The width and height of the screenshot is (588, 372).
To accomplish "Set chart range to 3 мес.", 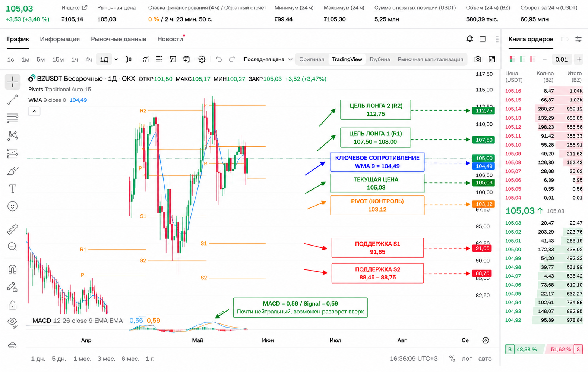I will pos(106,359).
